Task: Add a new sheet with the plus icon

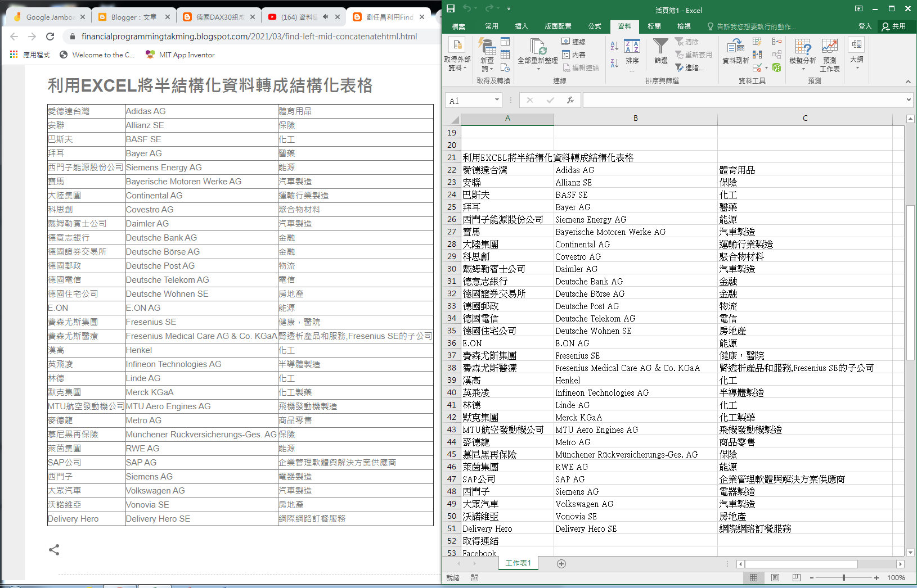Action: pos(561,564)
